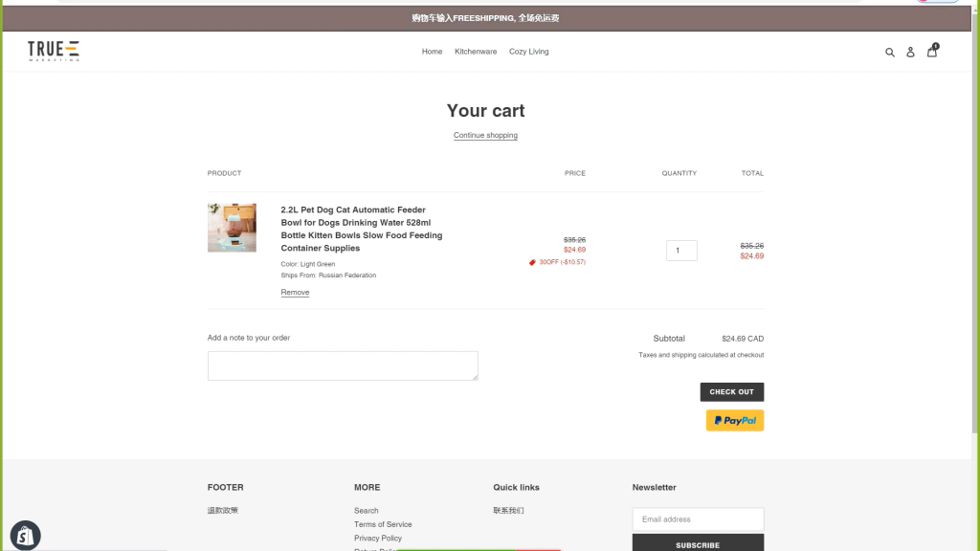Click the TRUE Marketing logo

(x=54, y=50)
